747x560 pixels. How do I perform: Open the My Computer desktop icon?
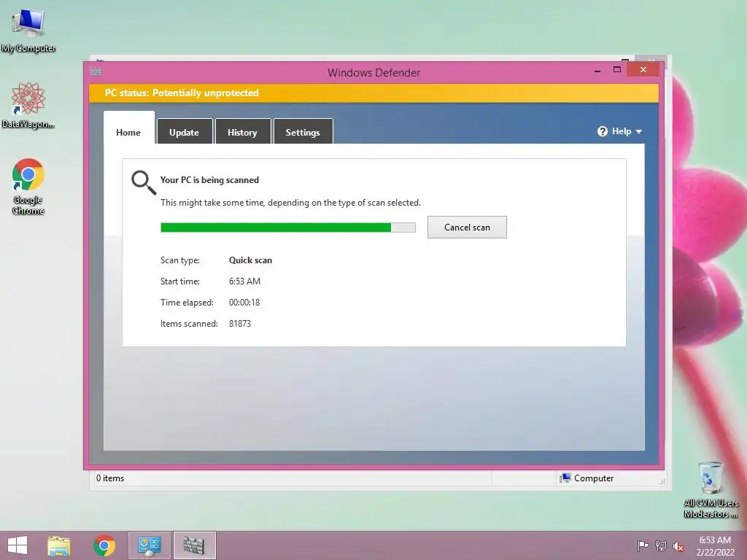pos(28,29)
